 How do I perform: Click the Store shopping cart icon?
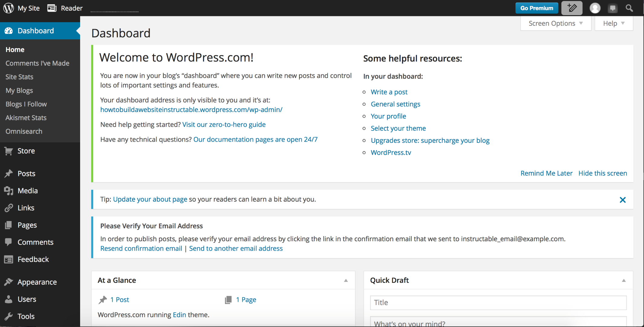click(x=9, y=151)
